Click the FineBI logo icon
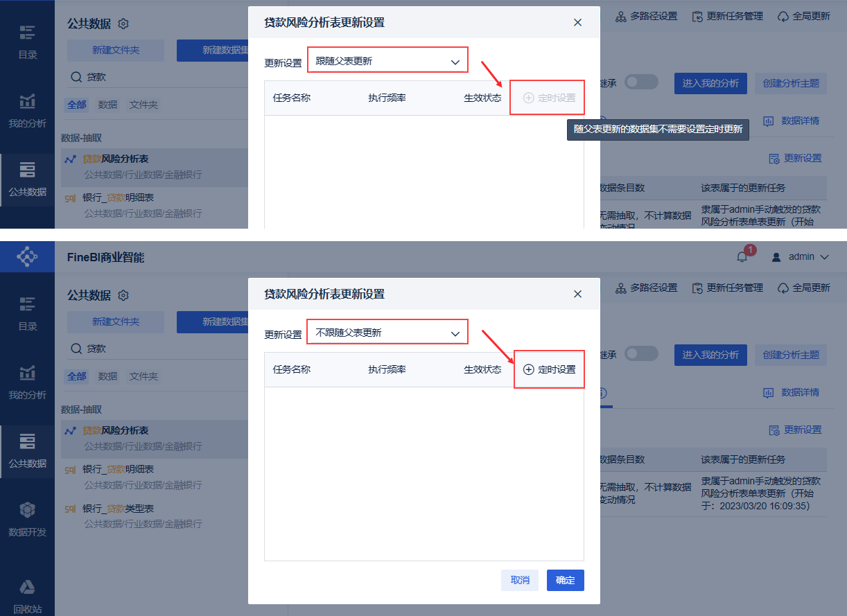Viewport: 847px width, 616px height. point(27,257)
